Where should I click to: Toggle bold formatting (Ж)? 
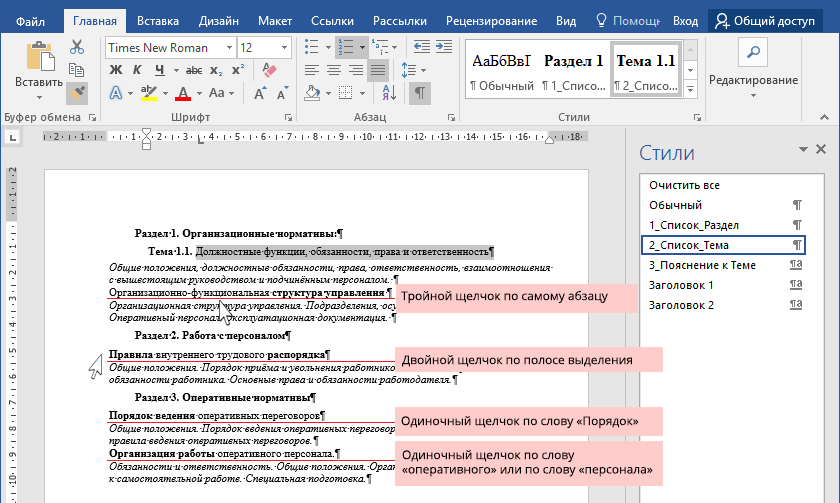[115, 70]
